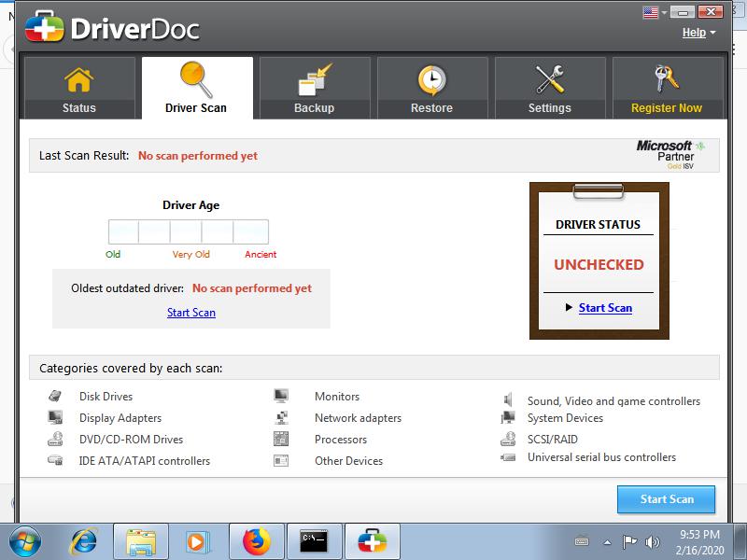Click the on-screen keyboard tray icon
This screenshot has height=560, width=747.
[x=582, y=541]
